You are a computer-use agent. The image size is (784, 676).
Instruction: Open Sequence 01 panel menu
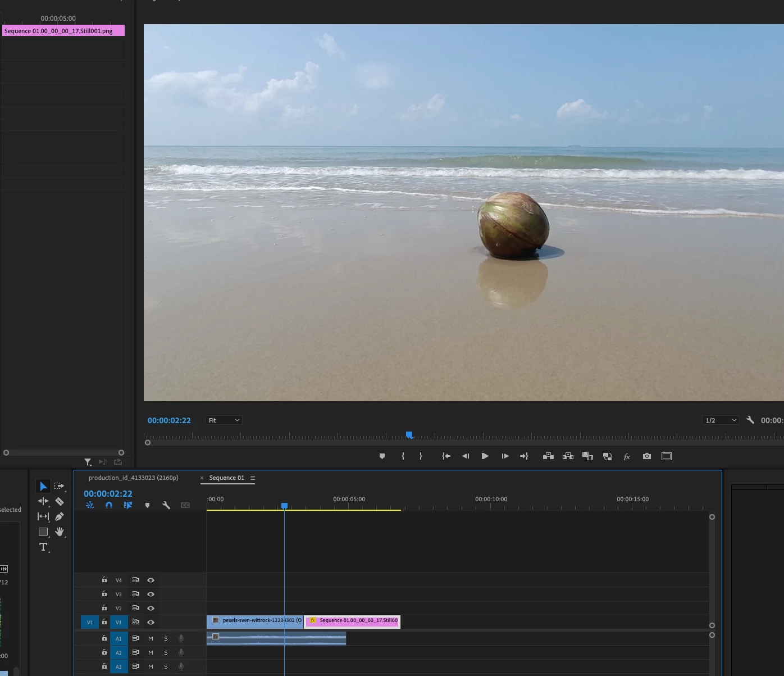click(x=253, y=478)
